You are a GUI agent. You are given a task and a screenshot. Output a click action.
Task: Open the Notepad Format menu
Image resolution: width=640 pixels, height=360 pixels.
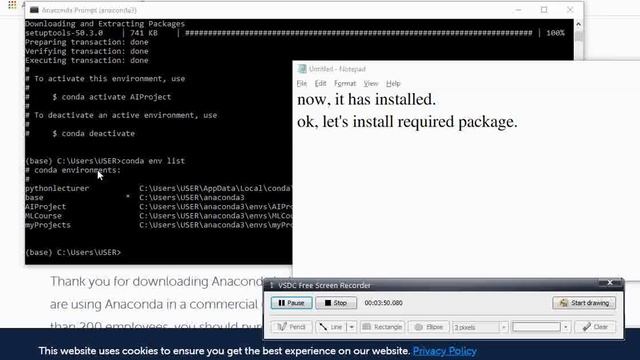point(345,83)
